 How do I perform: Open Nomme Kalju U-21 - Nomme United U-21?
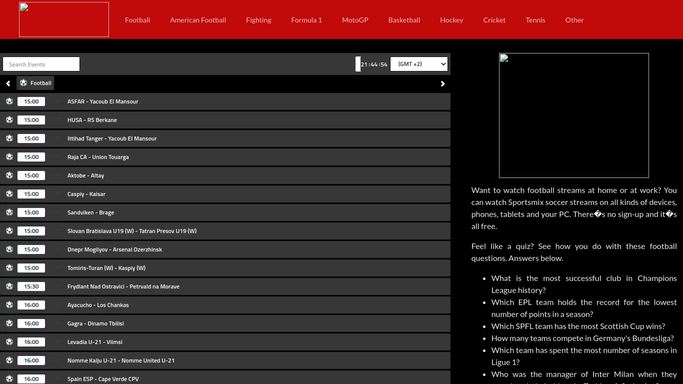121,360
